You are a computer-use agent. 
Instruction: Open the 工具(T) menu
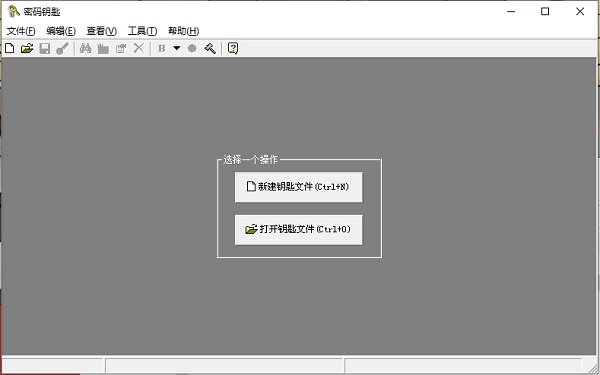click(x=142, y=31)
